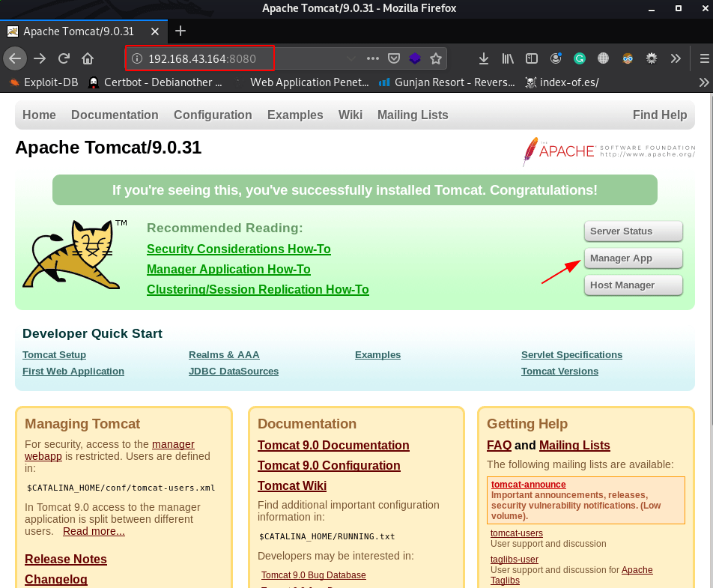Reload the current page
The image size is (713, 588).
[x=64, y=58]
